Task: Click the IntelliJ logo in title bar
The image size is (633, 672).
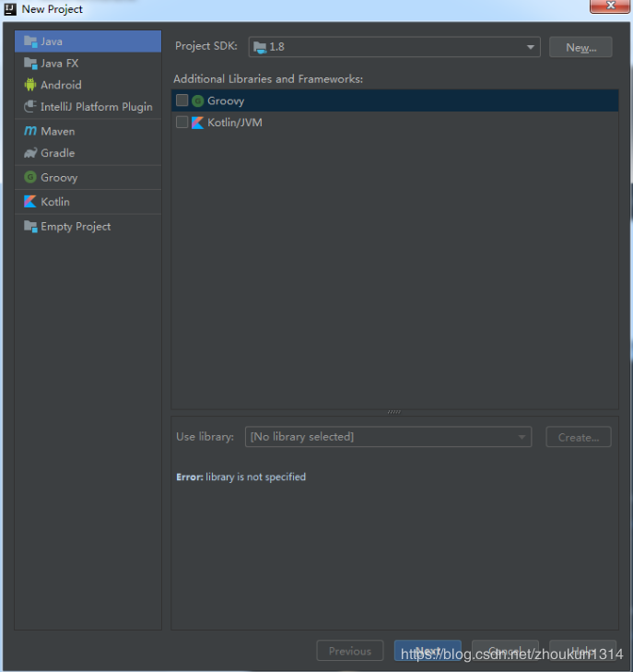Action: 10,9
